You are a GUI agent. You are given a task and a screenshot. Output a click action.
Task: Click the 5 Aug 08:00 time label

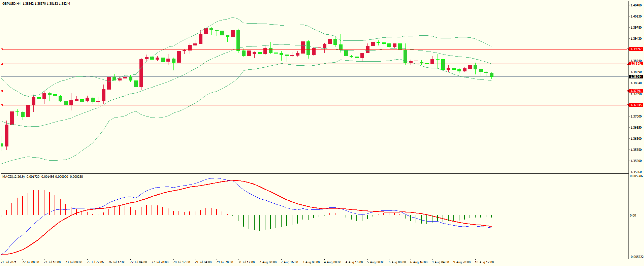pyautogui.click(x=376, y=262)
